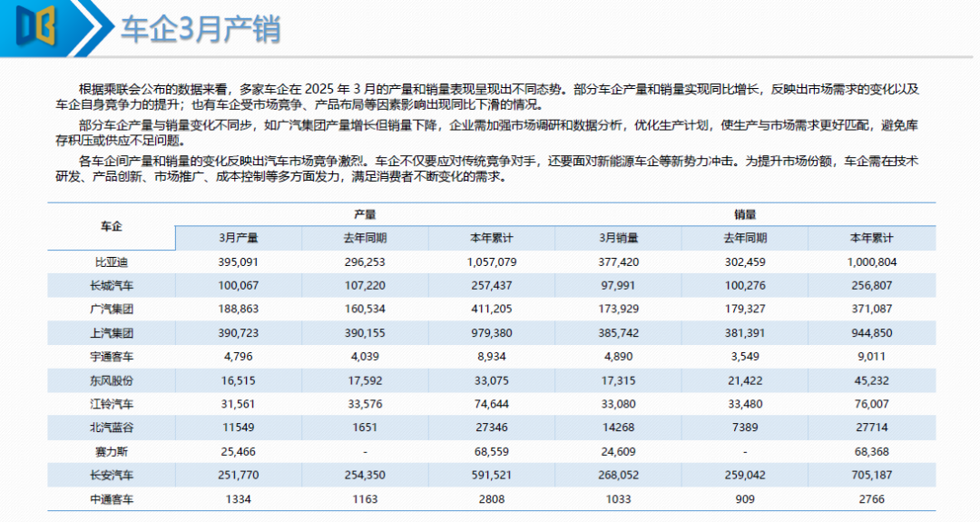Click the 宇通客车 row label
This screenshot has height=522, width=980.
tap(112, 357)
